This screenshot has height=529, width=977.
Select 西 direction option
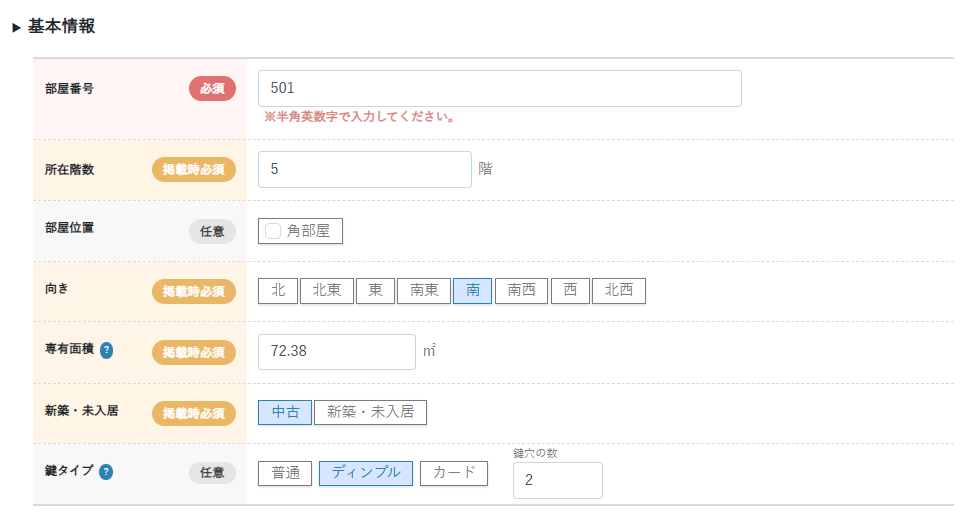(x=570, y=291)
